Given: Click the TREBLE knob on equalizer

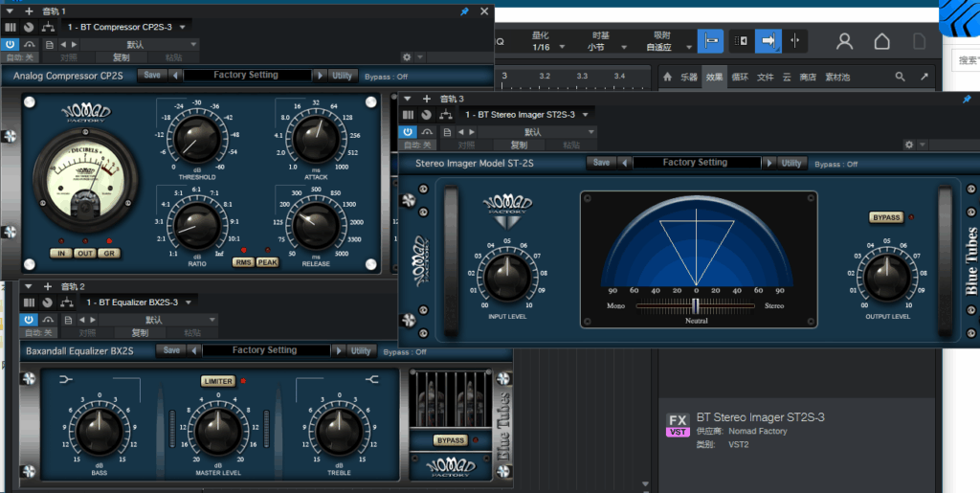Looking at the screenshot, I should (x=339, y=432).
